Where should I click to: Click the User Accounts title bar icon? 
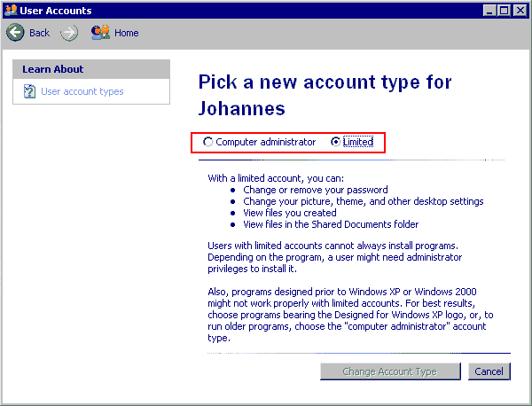tap(11, 10)
